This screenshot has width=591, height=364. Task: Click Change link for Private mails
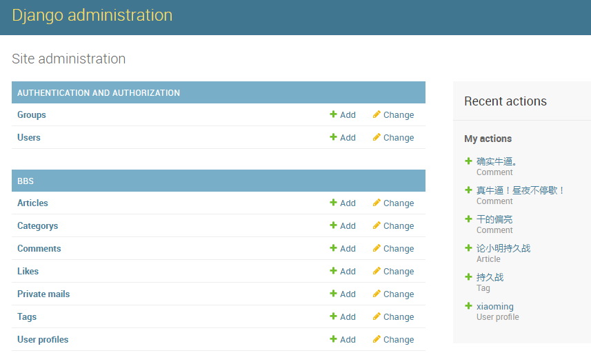point(399,294)
